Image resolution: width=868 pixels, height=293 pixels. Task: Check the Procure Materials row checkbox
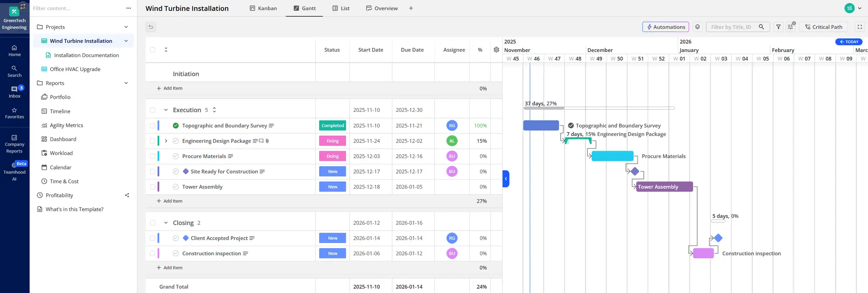(x=153, y=156)
